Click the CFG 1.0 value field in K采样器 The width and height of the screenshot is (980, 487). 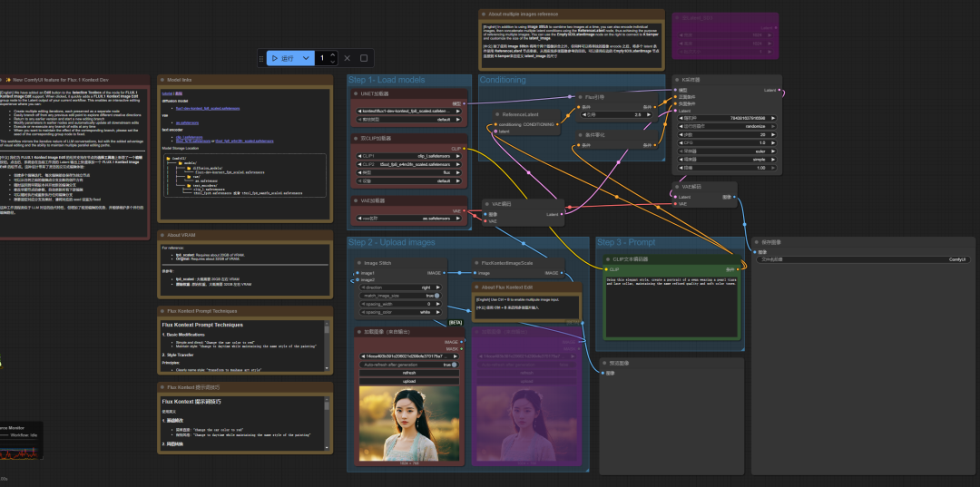click(x=728, y=142)
